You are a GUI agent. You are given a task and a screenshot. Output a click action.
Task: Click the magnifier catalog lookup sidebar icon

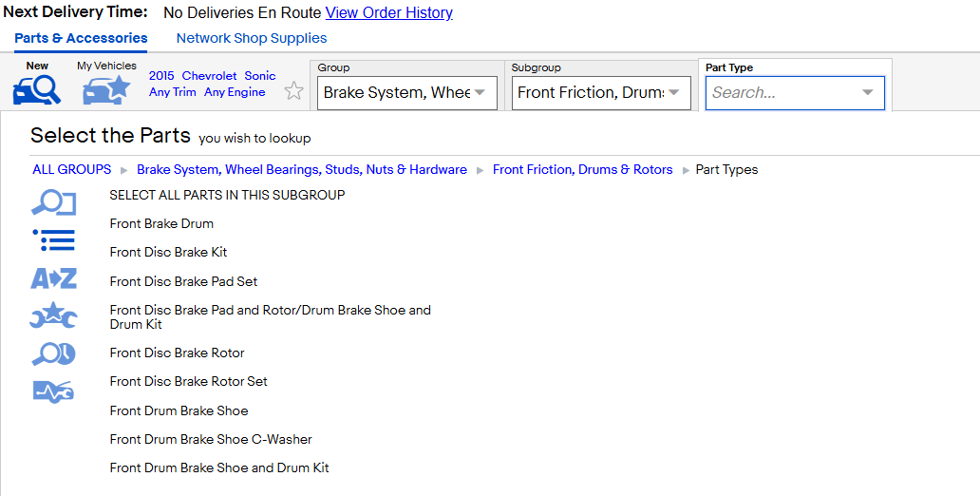pyautogui.click(x=54, y=203)
